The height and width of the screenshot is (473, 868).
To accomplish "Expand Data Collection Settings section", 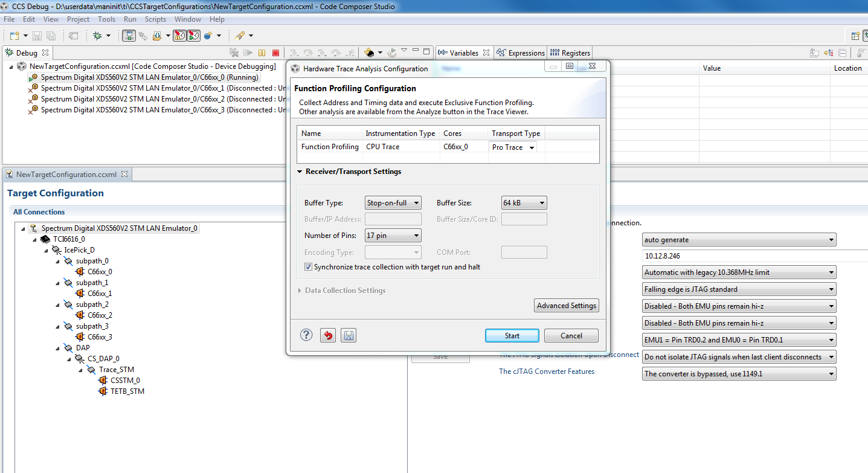I will 300,291.
